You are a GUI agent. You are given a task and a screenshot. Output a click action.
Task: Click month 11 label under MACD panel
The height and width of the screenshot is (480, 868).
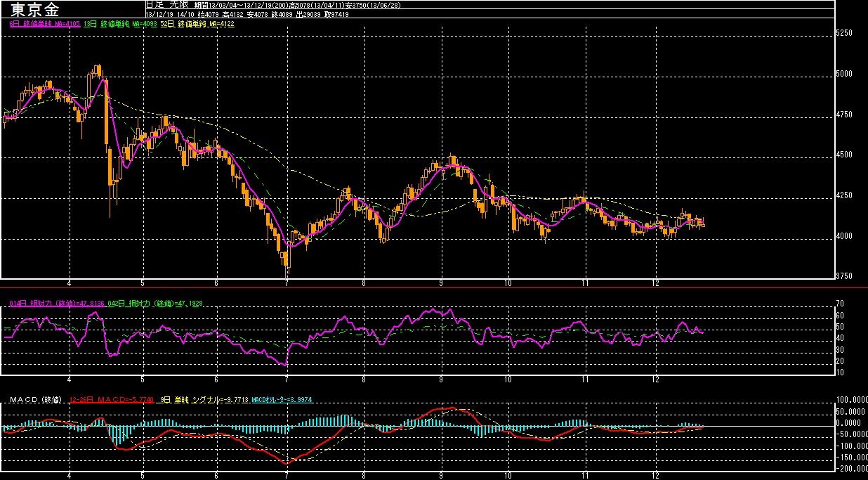point(584,476)
